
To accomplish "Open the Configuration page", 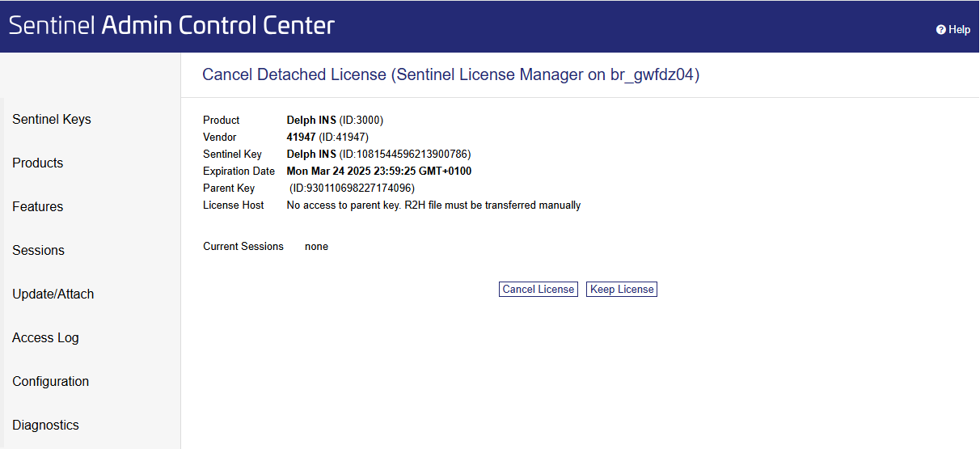I will click(51, 382).
